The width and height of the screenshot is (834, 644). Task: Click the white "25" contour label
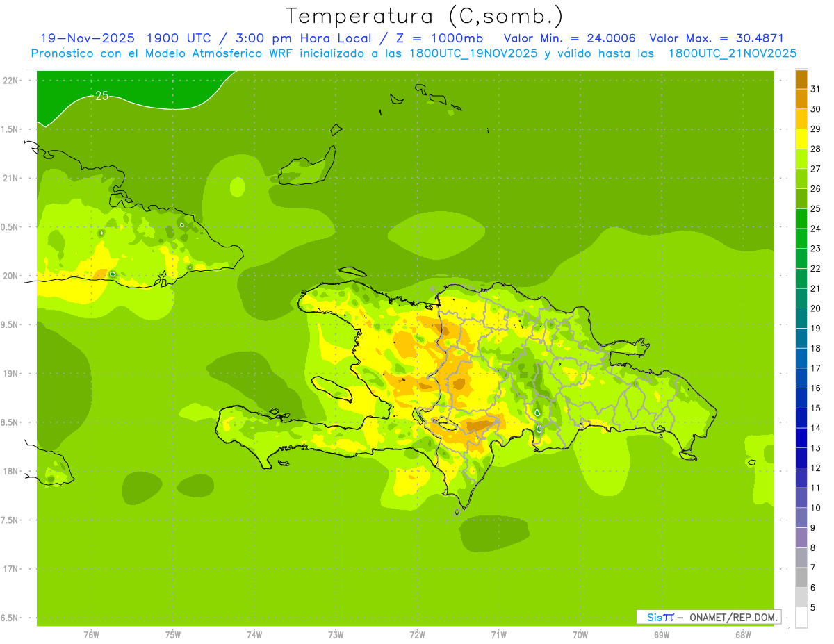click(101, 96)
